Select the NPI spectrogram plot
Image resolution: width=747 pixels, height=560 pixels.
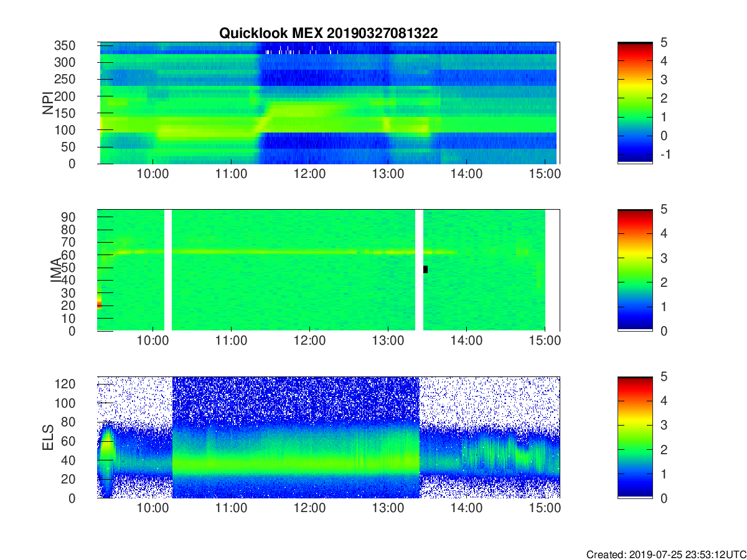329,103
